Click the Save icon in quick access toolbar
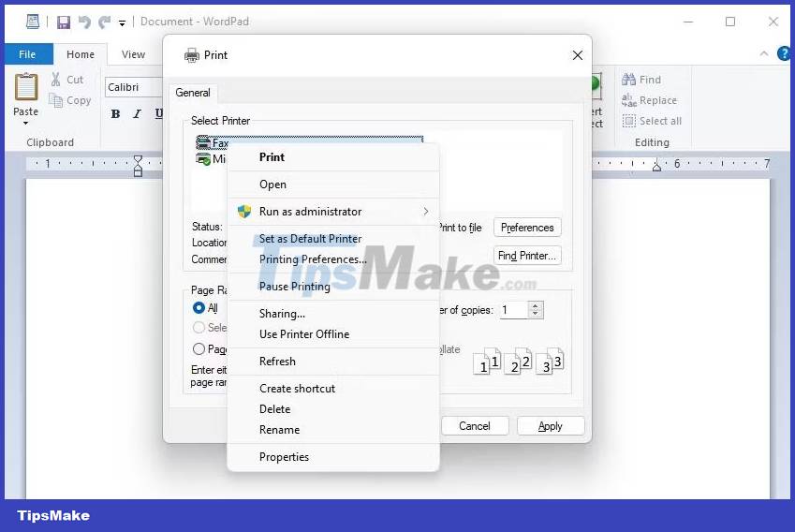Viewport: 795px width, 532px height. [x=64, y=22]
